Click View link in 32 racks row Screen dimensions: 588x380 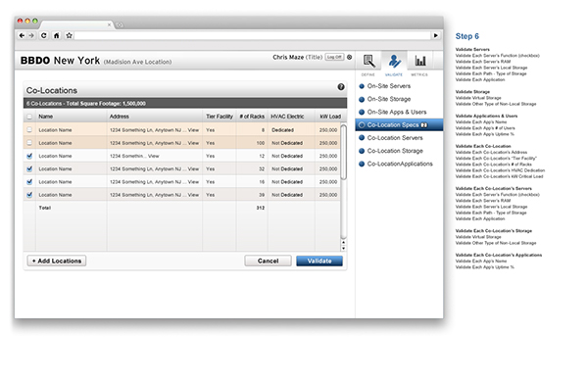point(193,169)
